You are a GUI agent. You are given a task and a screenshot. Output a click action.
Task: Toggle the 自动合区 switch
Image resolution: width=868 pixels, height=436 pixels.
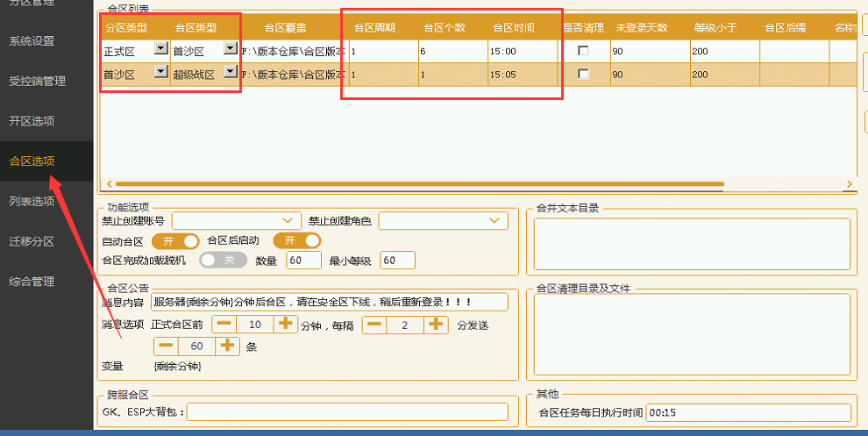(175, 240)
